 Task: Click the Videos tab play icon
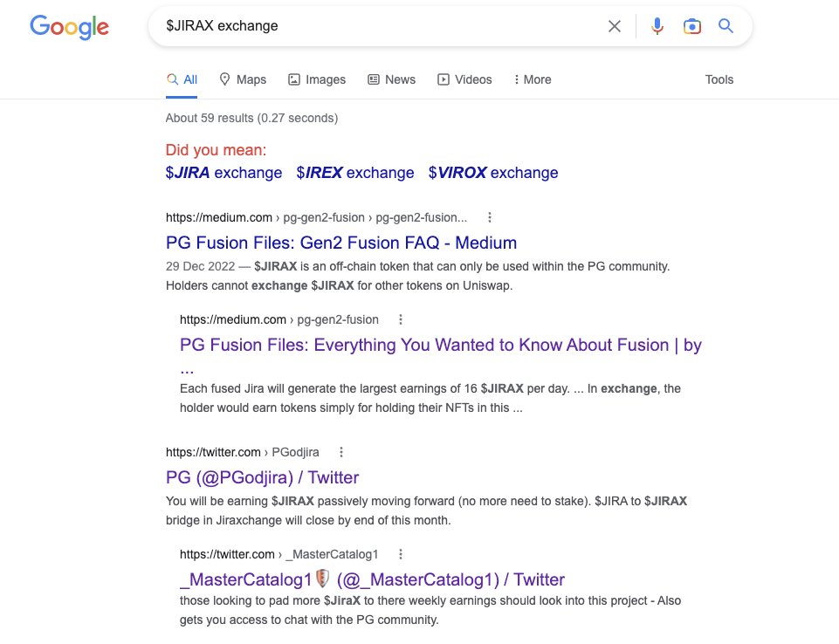point(444,79)
